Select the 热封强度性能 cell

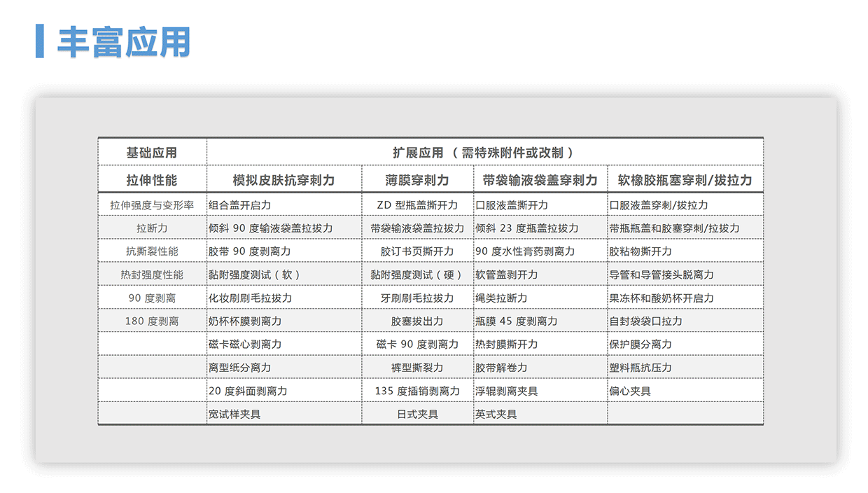[x=152, y=275]
